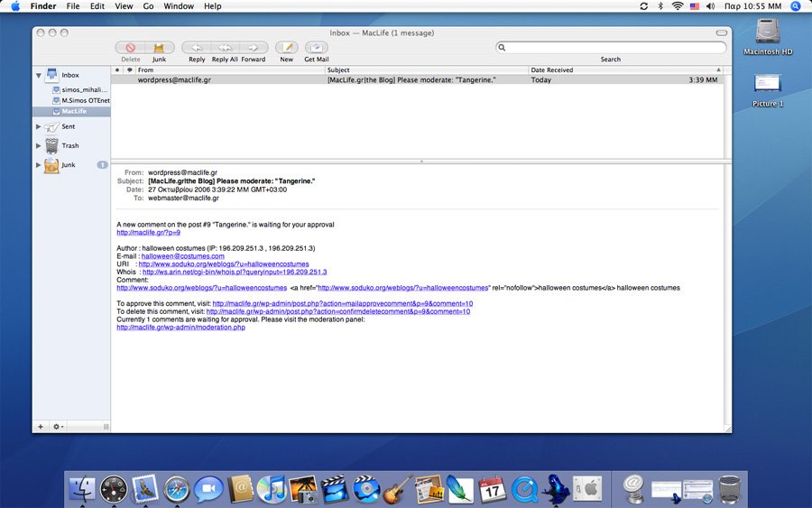Select the MacLife mailbox in sidebar
The image size is (812, 508).
pyautogui.click(x=74, y=111)
